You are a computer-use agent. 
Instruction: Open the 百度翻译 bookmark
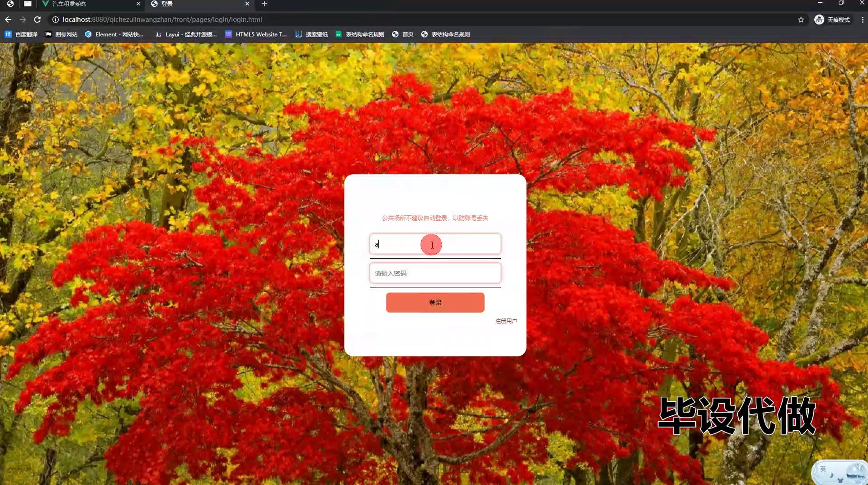click(21, 34)
